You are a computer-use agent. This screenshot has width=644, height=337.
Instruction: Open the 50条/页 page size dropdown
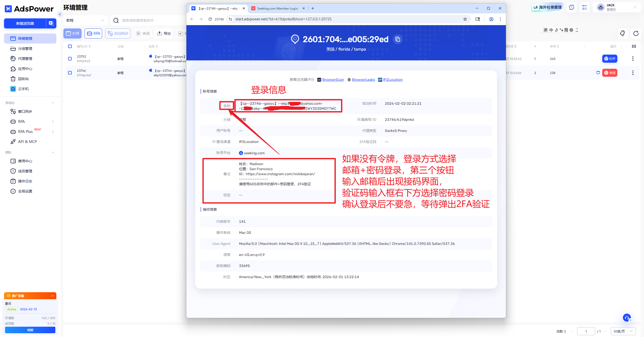click(623, 331)
